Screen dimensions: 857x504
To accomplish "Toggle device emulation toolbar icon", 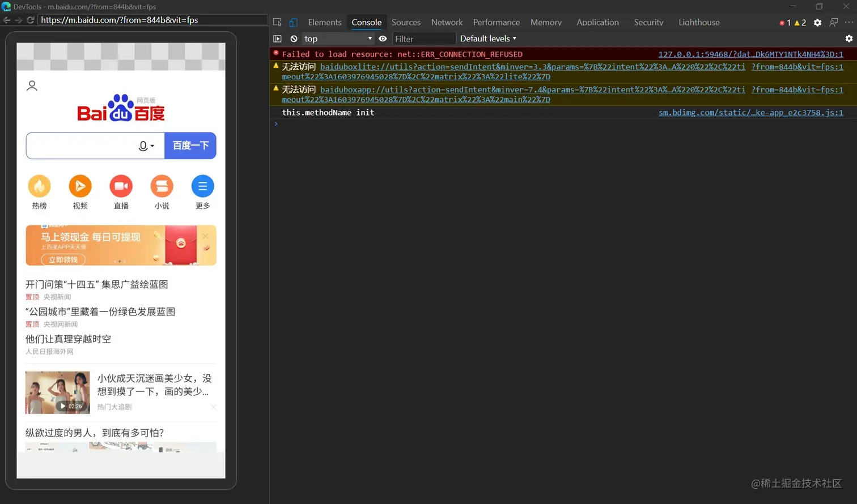I will point(293,22).
